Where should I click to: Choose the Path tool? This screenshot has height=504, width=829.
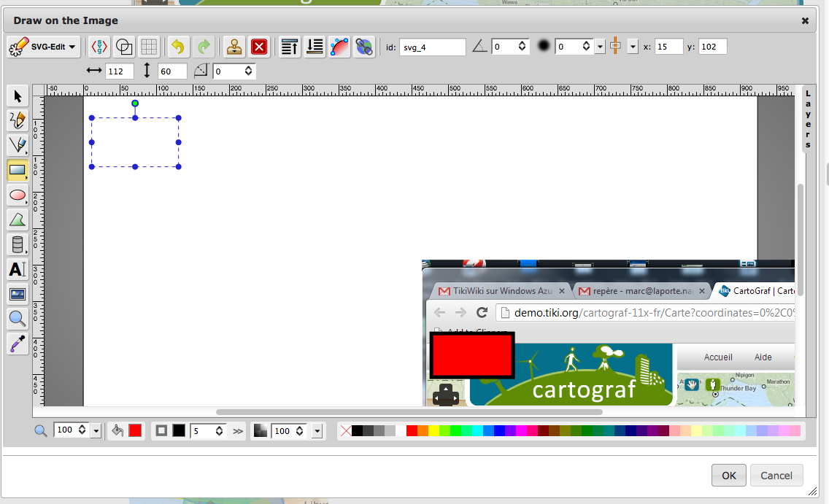pyautogui.click(x=18, y=220)
